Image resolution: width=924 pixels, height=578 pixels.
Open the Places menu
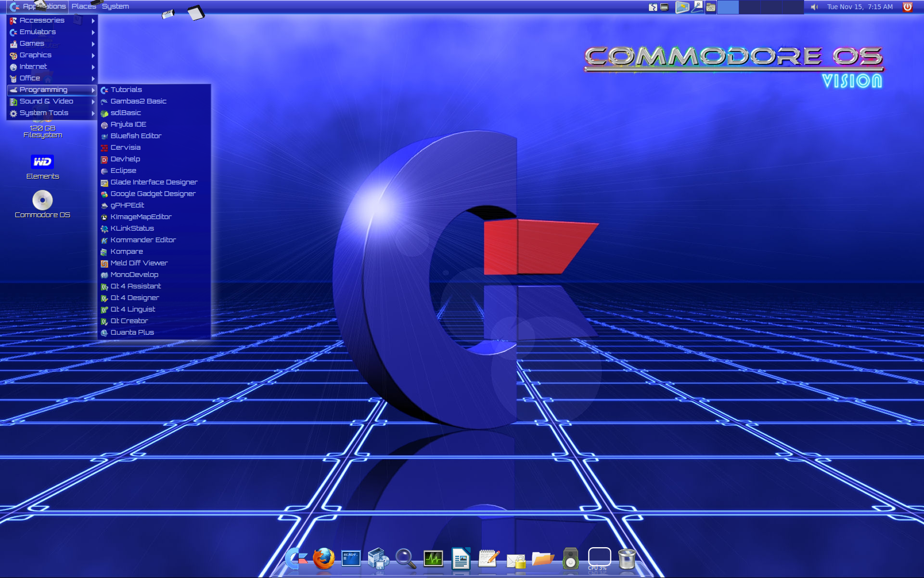pos(83,6)
